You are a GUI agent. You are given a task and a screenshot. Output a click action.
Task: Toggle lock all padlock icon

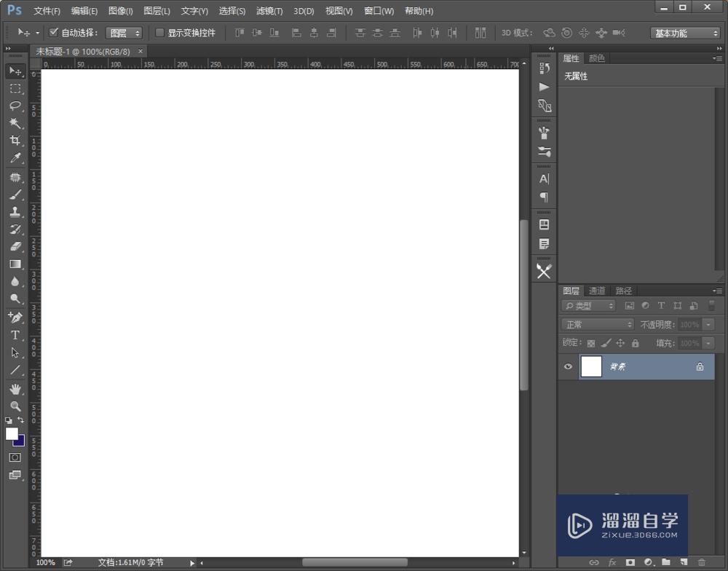point(635,343)
